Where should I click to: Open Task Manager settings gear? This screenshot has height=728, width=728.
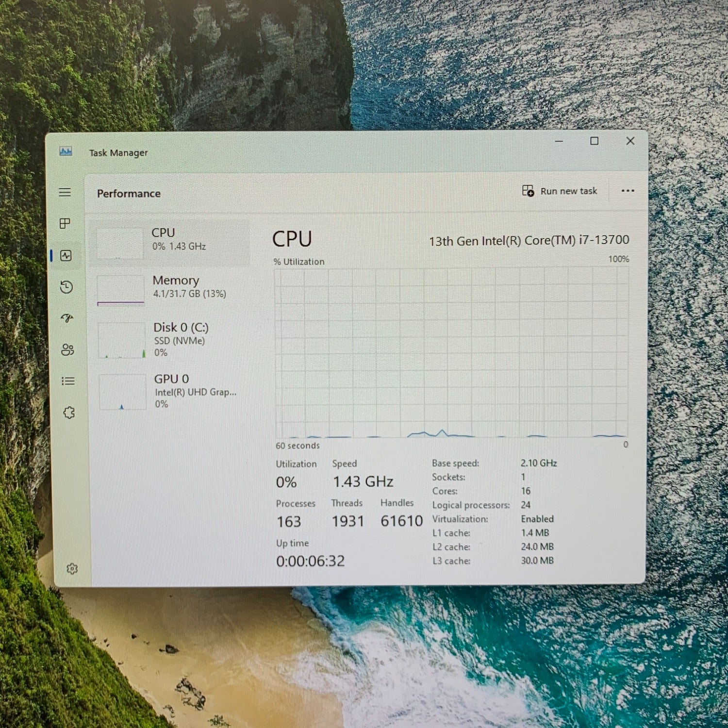click(72, 568)
